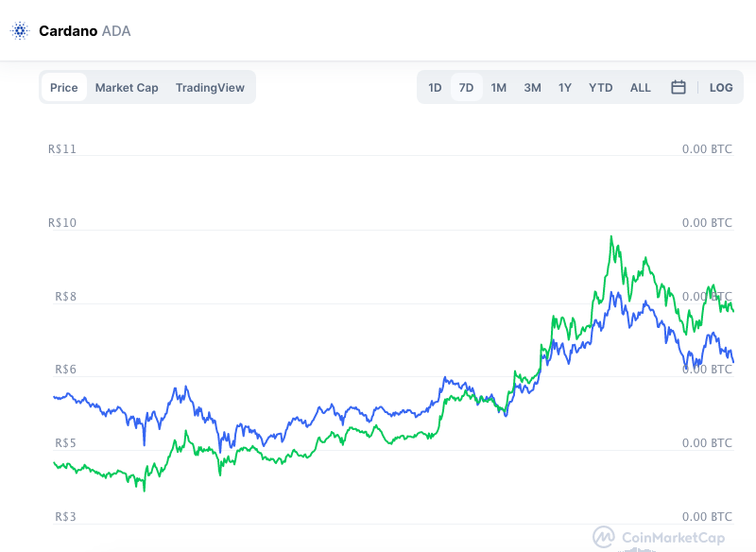Select the 3M time range
The image size is (756, 552).
point(532,88)
